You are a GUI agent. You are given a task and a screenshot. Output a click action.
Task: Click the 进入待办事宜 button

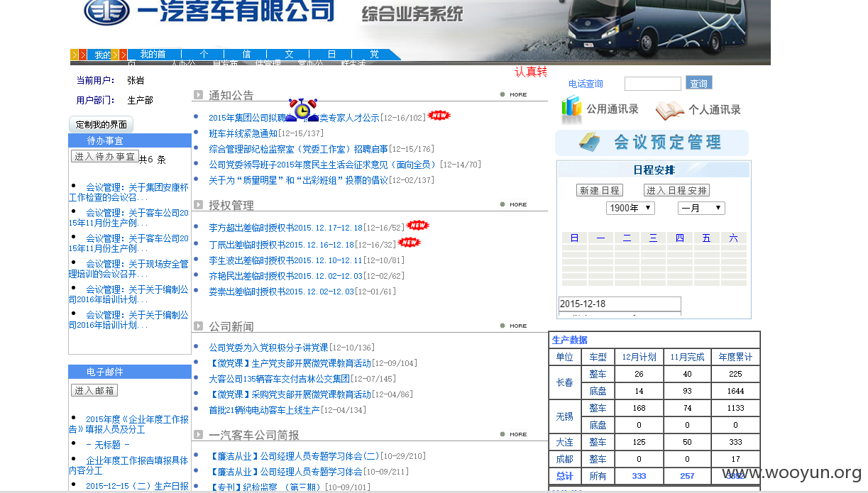pyautogui.click(x=104, y=157)
